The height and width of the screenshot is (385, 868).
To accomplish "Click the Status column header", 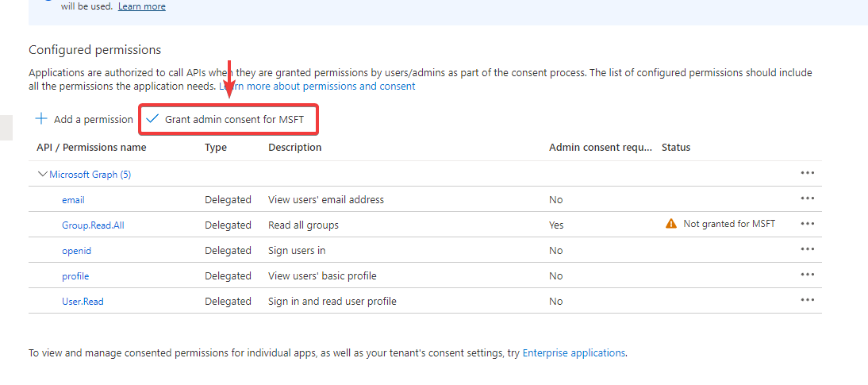I will [x=676, y=148].
